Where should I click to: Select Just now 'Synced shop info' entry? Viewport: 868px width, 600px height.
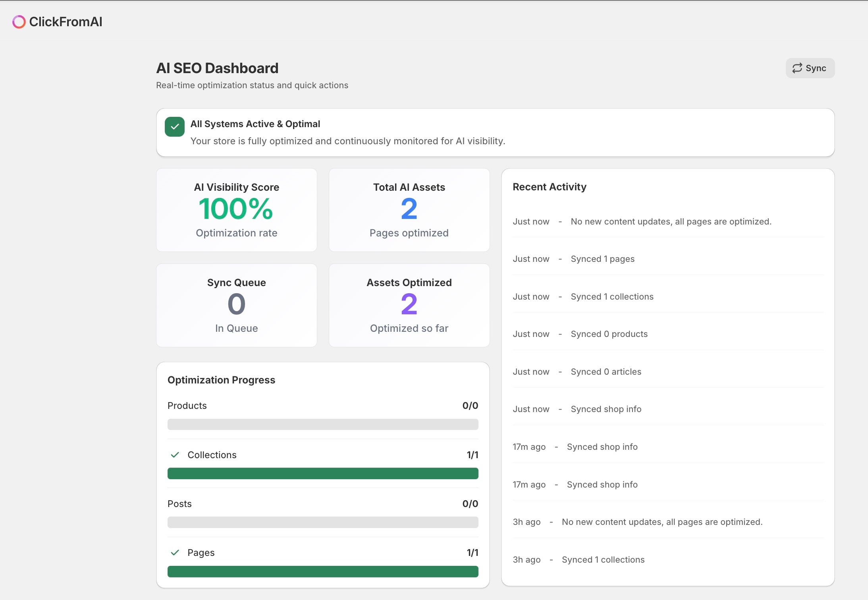tap(668, 409)
